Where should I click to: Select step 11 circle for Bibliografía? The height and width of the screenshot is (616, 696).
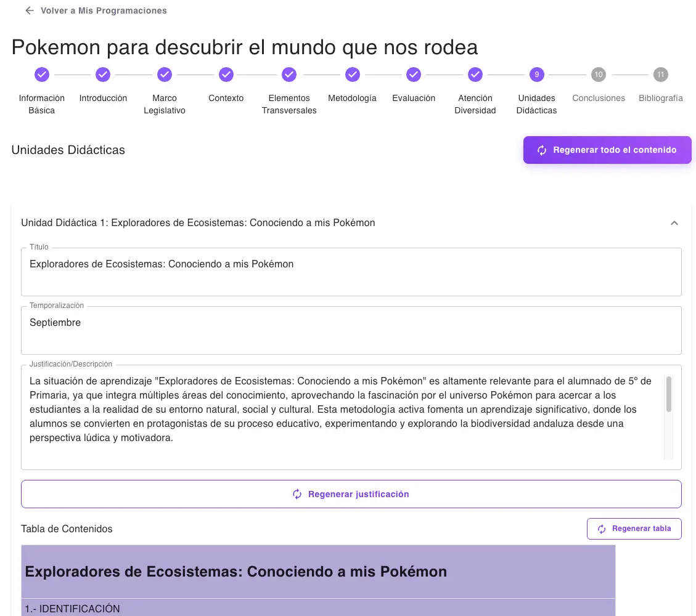click(660, 75)
